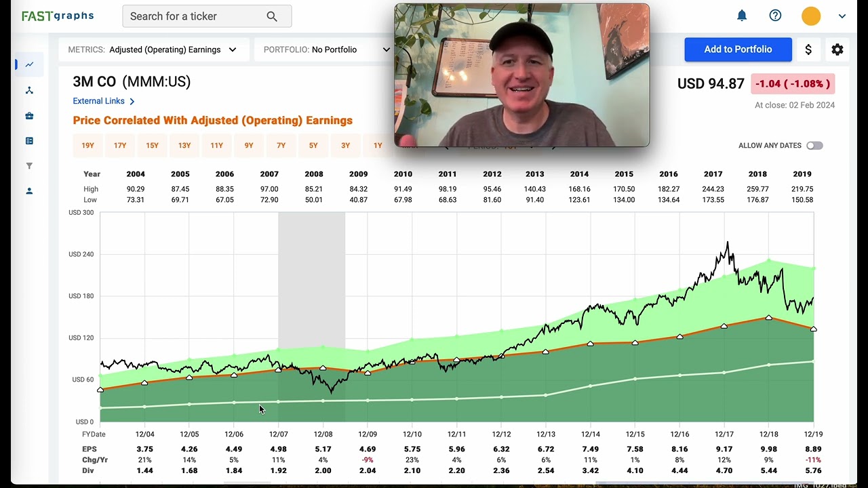868x488 pixels.
Task: Select the 17Y time period tab
Action: (120, 146)
